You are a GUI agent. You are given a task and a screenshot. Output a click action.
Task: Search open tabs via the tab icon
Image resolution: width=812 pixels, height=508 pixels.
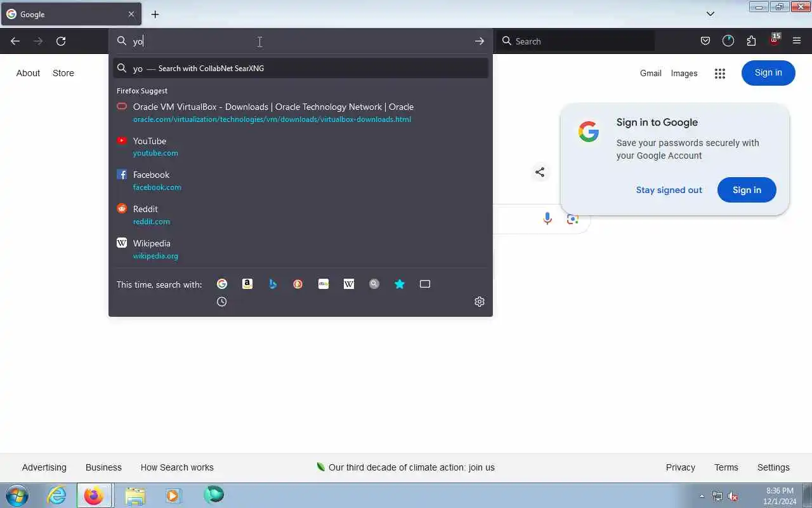click(425, 284)
